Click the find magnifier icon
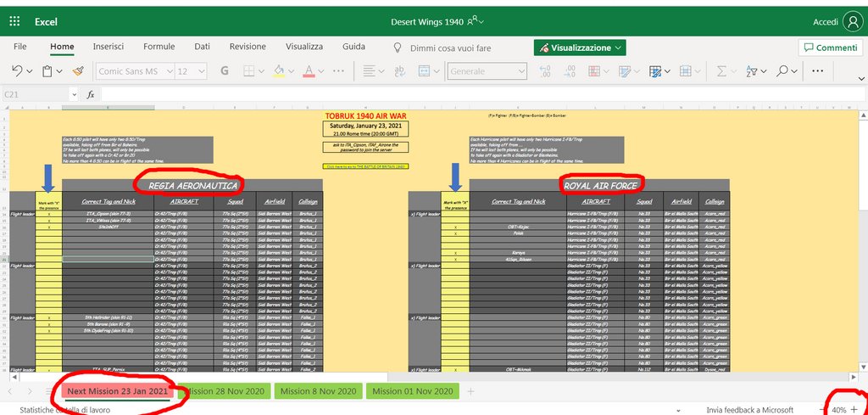Viewport: 868px width, 415px height. point(782,71)
